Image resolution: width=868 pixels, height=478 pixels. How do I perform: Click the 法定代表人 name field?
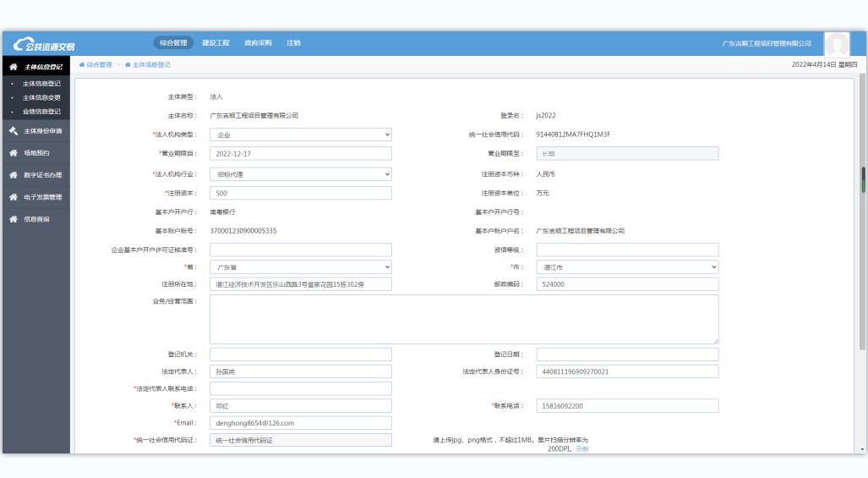301,371
